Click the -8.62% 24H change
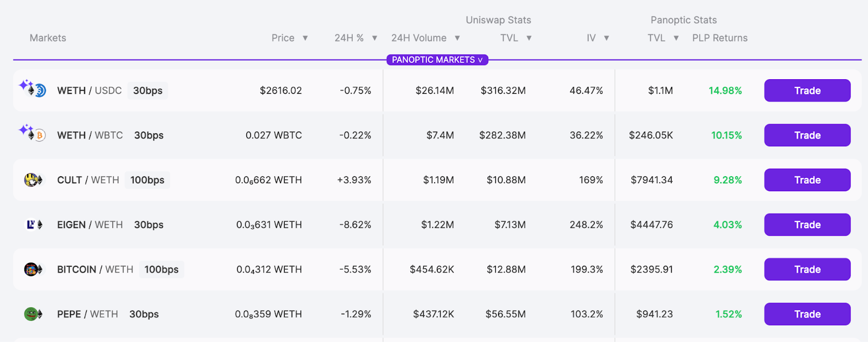This screenshot has width=868, height=342. click(355, 224)
